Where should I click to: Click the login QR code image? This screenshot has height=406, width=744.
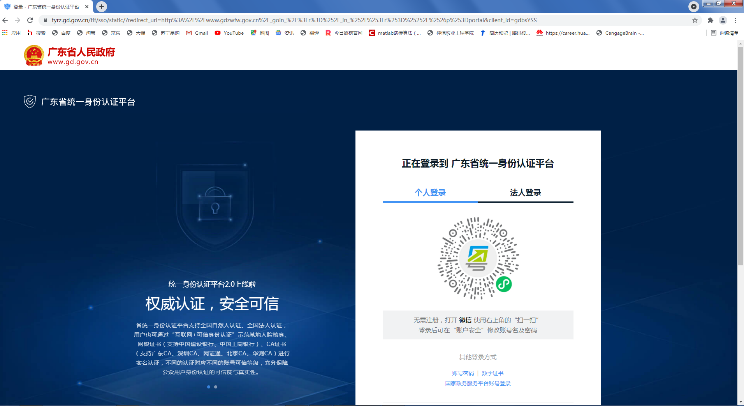478,258
